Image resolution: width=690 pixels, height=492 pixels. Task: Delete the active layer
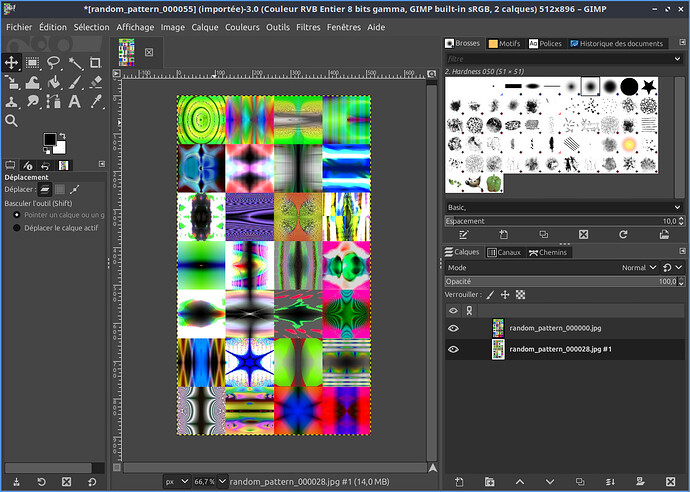(670, 482)
